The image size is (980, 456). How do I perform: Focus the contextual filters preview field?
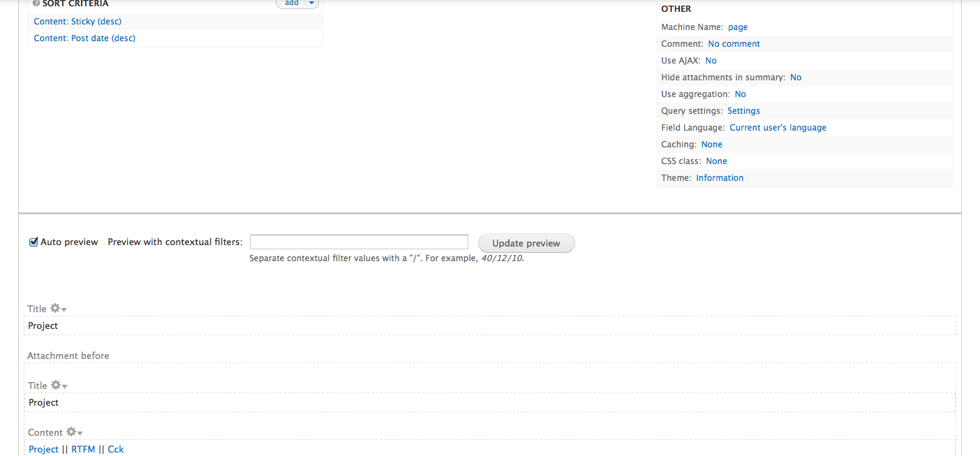point(359,242)
